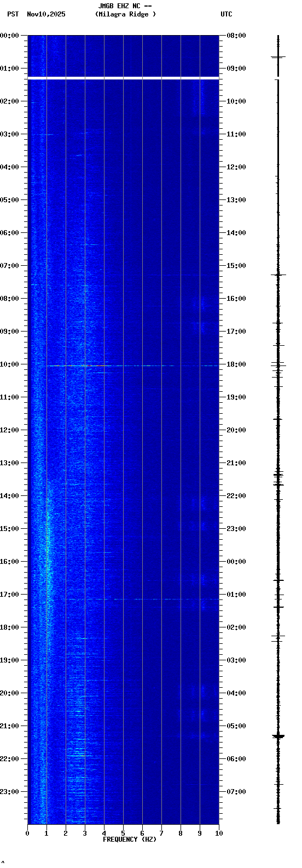Click the '06:00' UTC time label
This screenshot has height=868, width=302.
[236, 759]
